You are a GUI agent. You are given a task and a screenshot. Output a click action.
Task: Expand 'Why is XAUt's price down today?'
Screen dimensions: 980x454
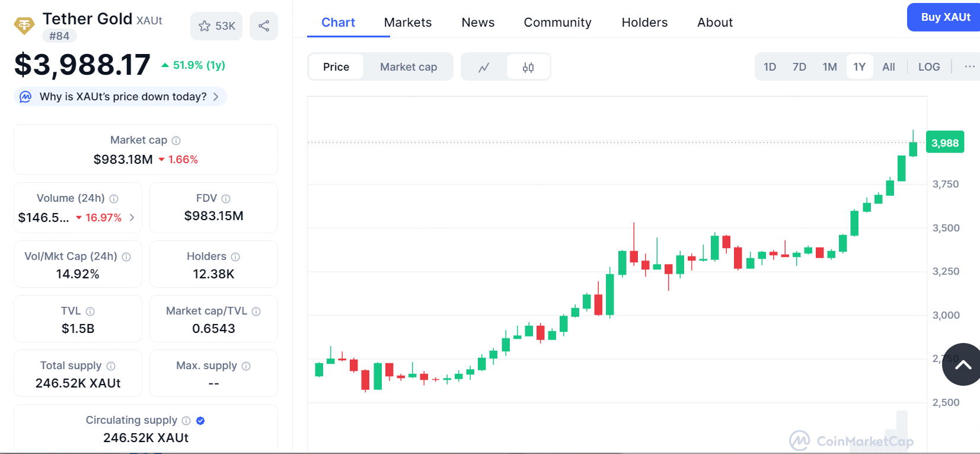(x=123, y=97)
